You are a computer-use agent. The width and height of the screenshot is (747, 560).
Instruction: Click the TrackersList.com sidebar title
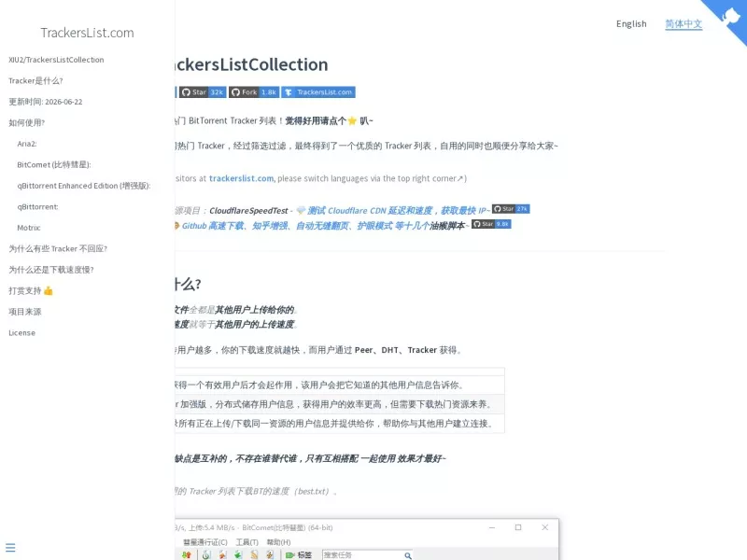(x=87, y=33)
